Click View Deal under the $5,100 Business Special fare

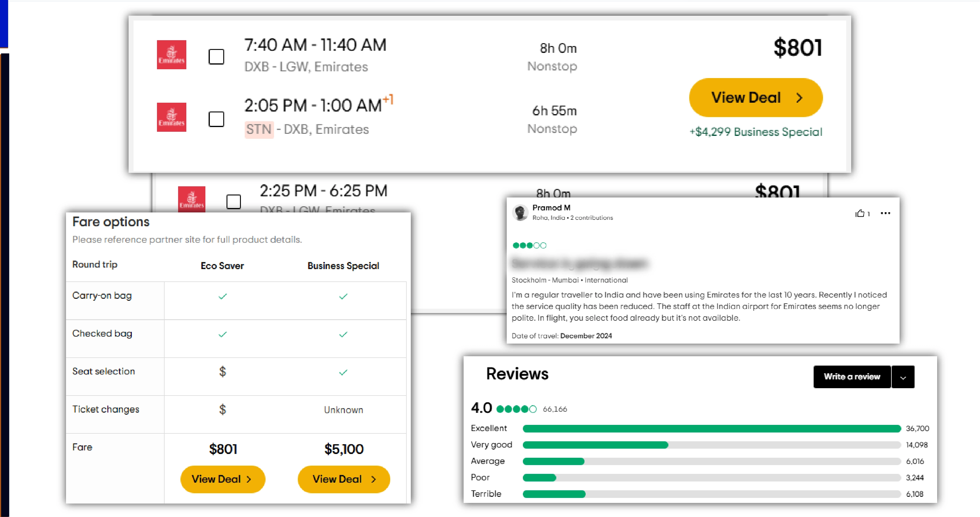[x=344, y=479]
